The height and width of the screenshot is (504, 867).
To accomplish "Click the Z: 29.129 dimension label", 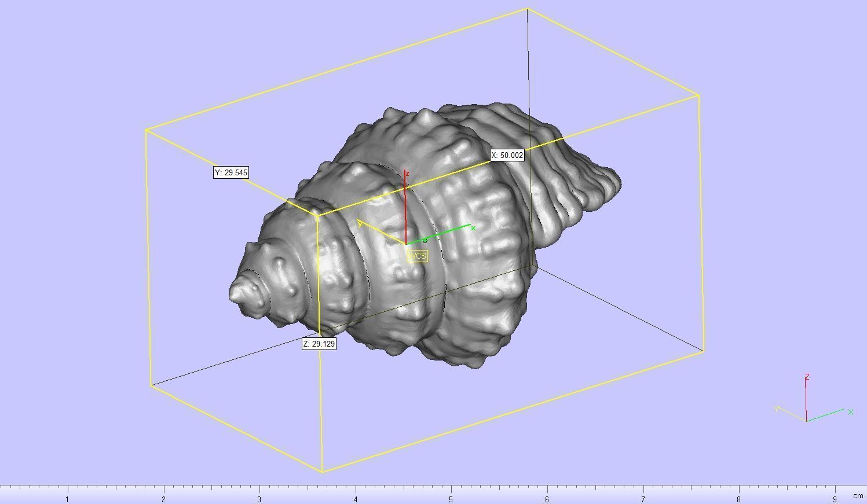I will coord(319,344).
